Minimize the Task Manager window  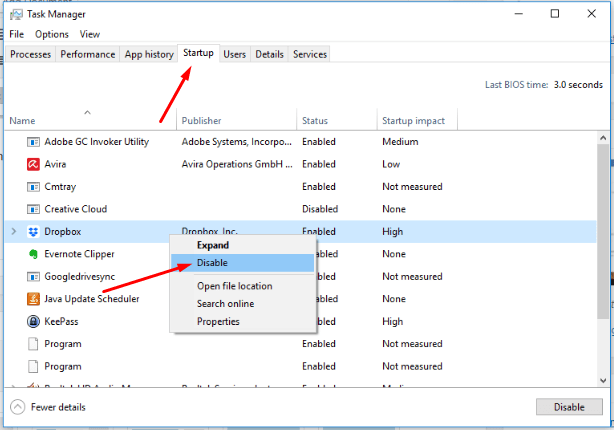point(519,14)
